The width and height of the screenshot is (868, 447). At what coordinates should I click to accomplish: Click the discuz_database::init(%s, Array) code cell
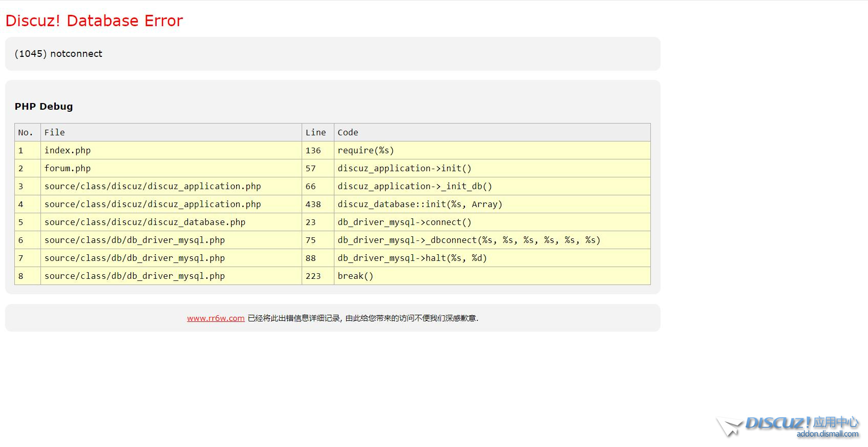click(492, 204)
